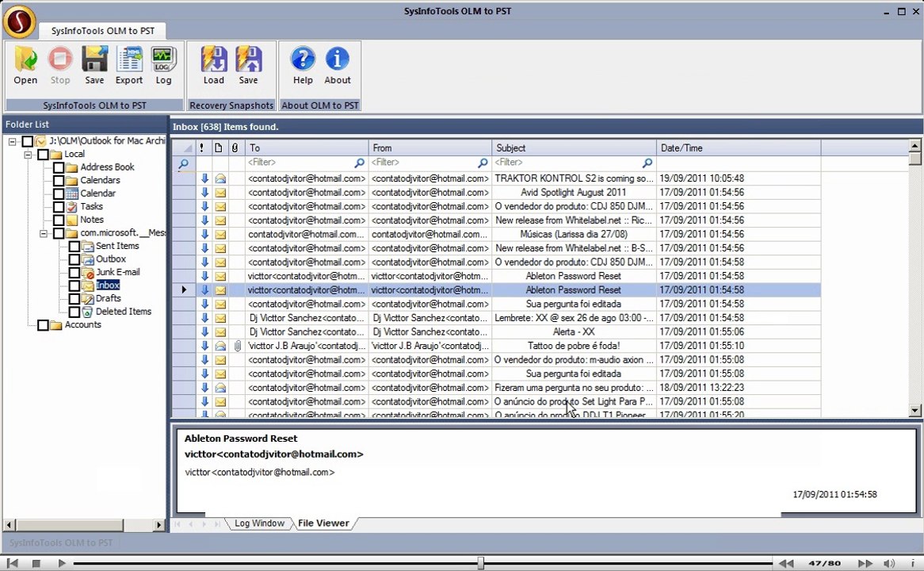This screenshot has width=924, height=571.
Task: Click the email list scroll up arrow
Action: point(914,145)
